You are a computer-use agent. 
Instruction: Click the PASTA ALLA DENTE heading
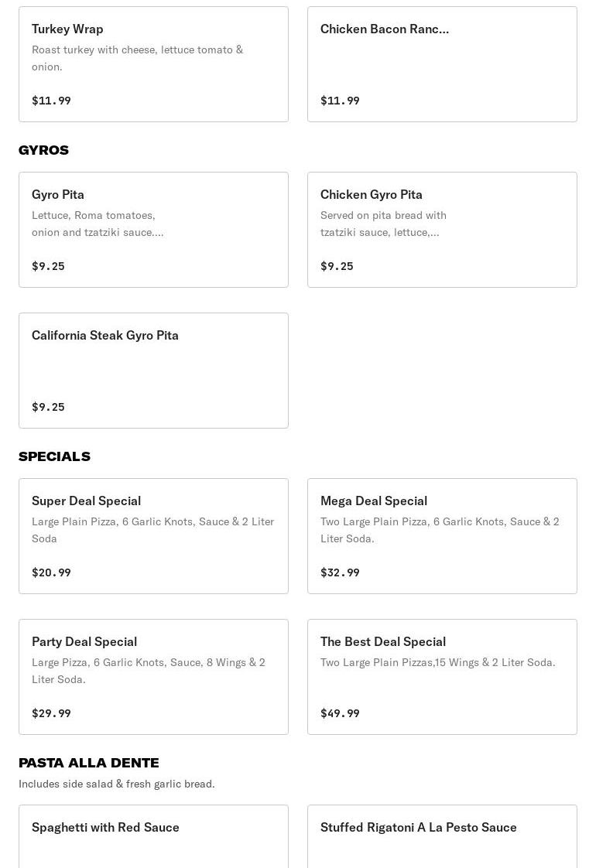pos(89,763)
